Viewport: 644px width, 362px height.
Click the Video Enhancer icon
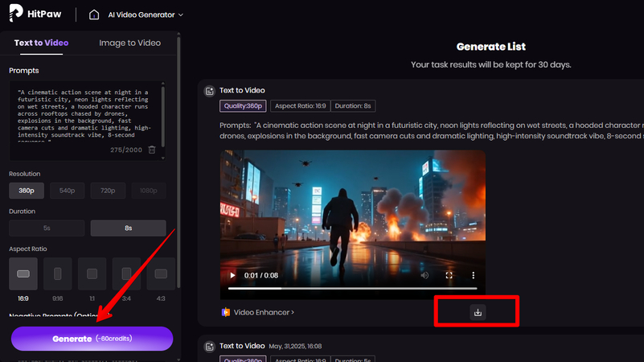(x=225, y=312)
